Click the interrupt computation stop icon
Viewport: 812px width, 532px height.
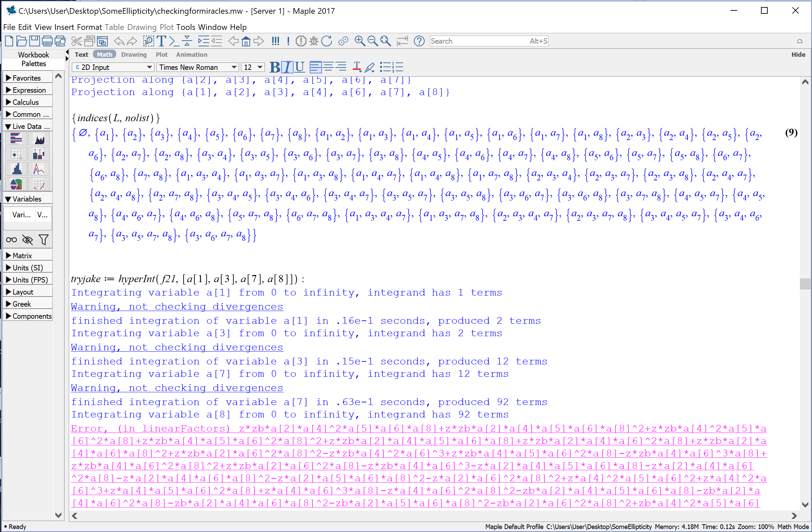(x=301, y=41)
